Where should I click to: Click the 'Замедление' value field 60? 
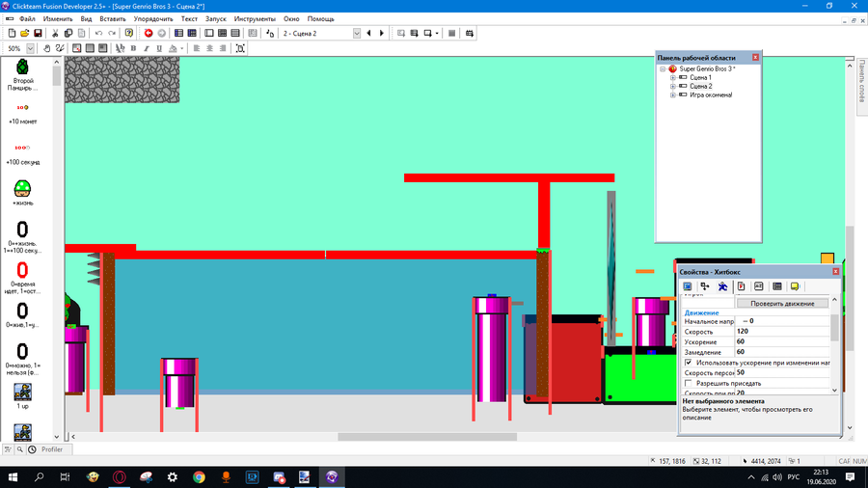pos(782,352)
